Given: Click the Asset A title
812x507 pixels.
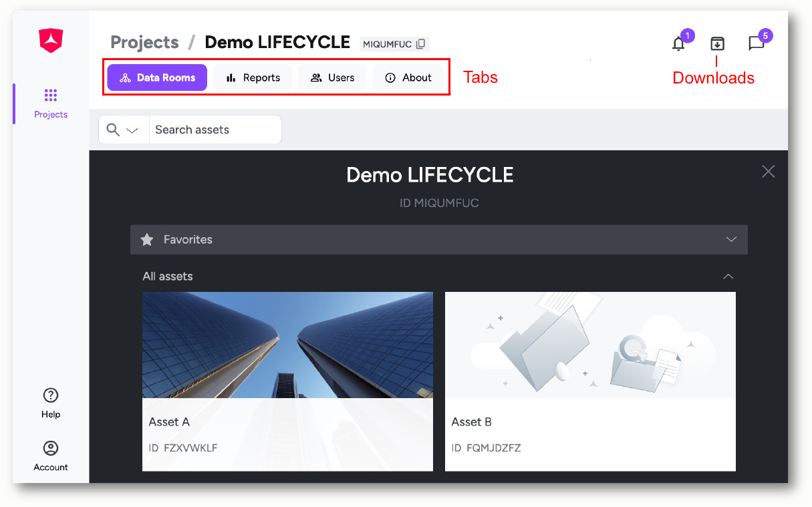Looking at the screenshot, I should click(169, 422).
